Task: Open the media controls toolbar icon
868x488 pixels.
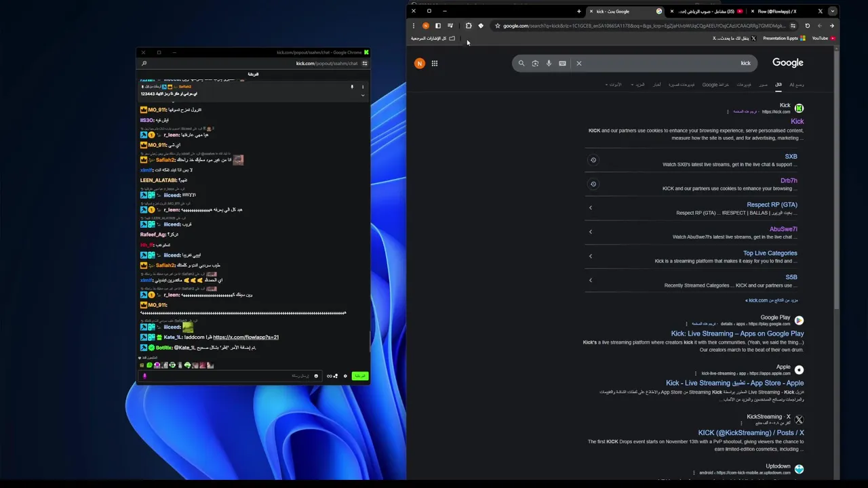Action: 450,26
